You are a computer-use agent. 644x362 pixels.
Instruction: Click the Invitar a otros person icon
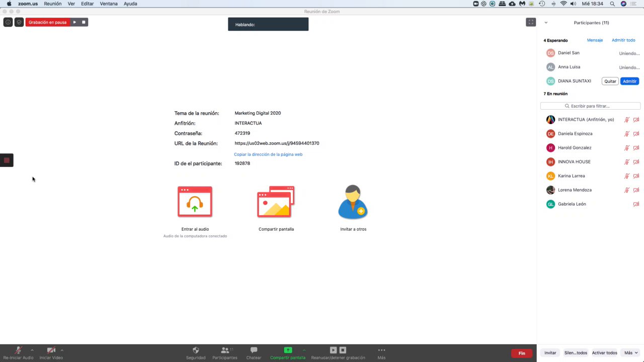coord(353,202)
